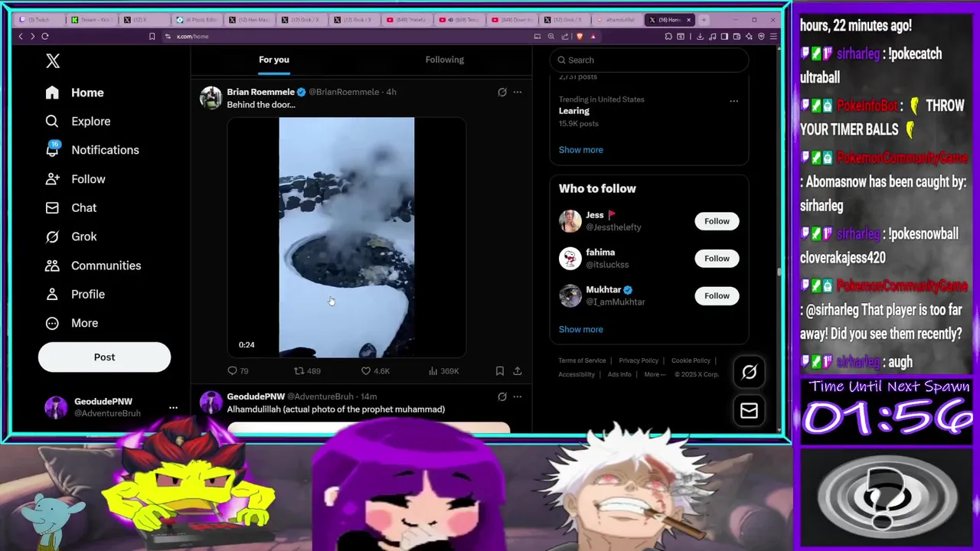980x551 pixels.
Task: Go to Communities in the sidebar
Action: [x=93, y=266]
